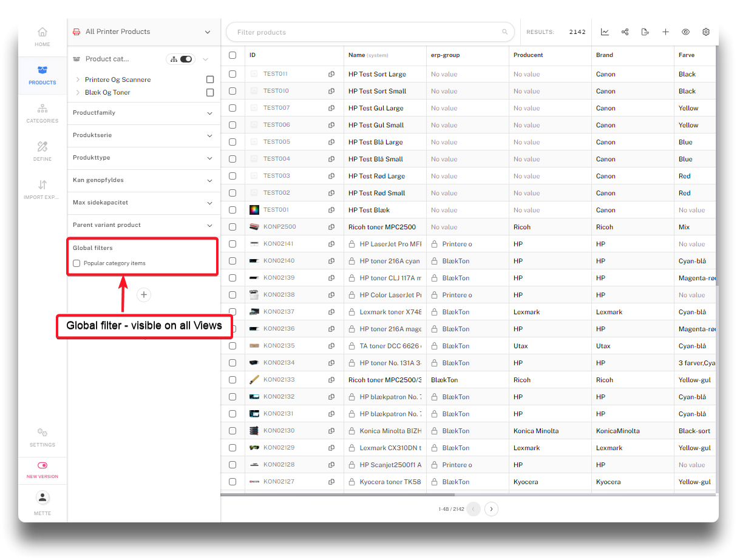
Task: Toggle the New Version switch
Action: pos(42,465)
